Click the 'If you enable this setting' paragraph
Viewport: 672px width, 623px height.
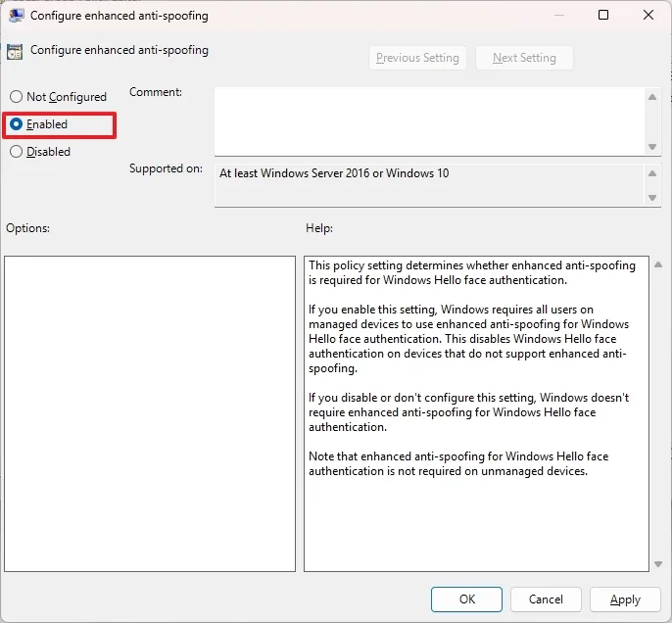click(468, 339)
